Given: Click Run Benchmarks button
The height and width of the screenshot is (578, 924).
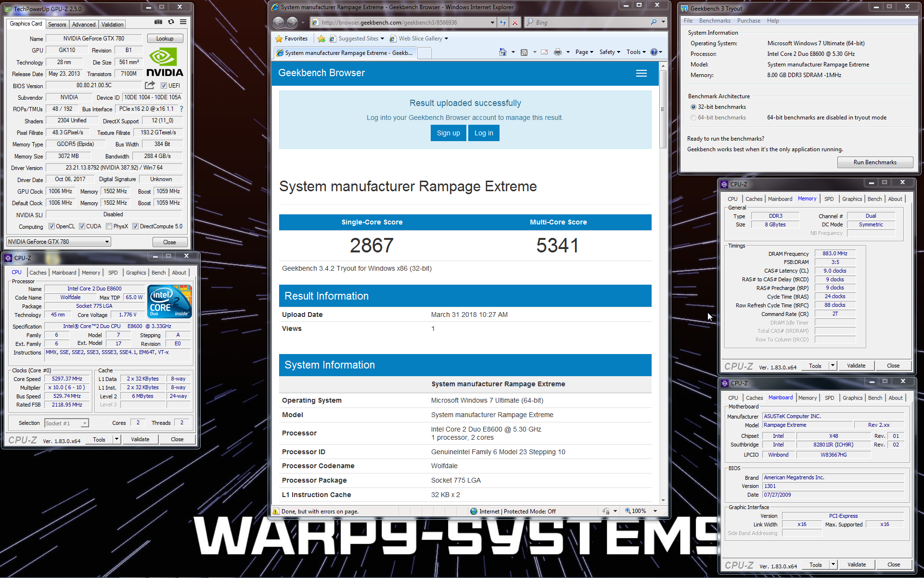Looking at the screenshot, I should [875, 162].
